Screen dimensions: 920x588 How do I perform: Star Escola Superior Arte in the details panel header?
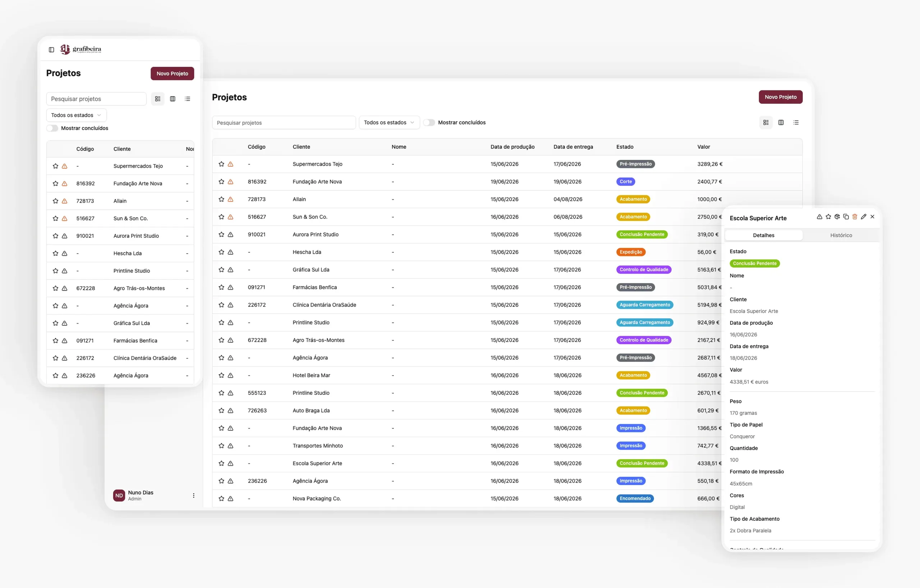828,217
